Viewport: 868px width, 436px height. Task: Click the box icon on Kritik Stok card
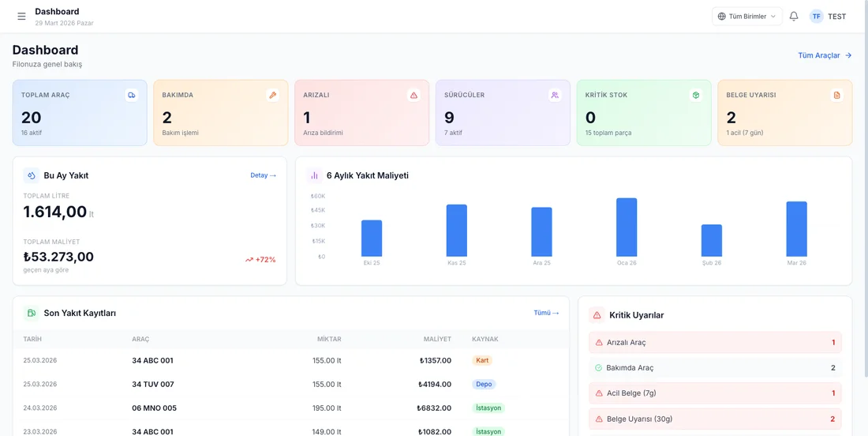pyautogui.click(x=696, y=95)
